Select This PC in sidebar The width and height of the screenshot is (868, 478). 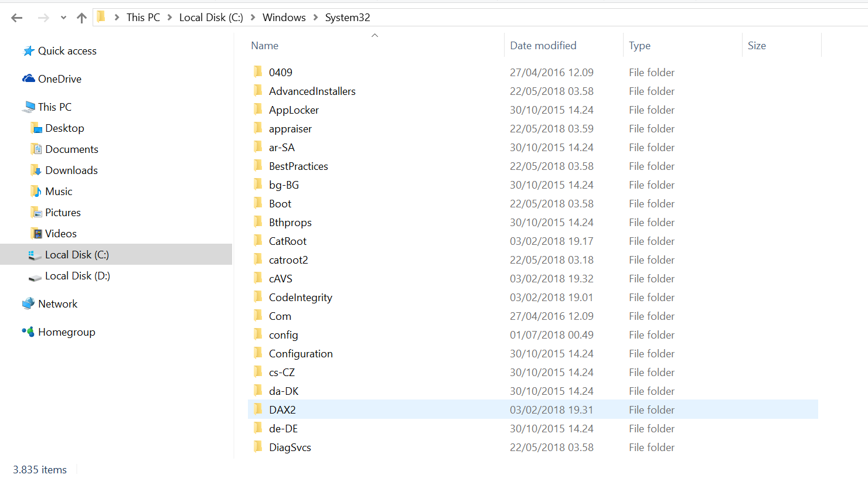coord(55,107)
